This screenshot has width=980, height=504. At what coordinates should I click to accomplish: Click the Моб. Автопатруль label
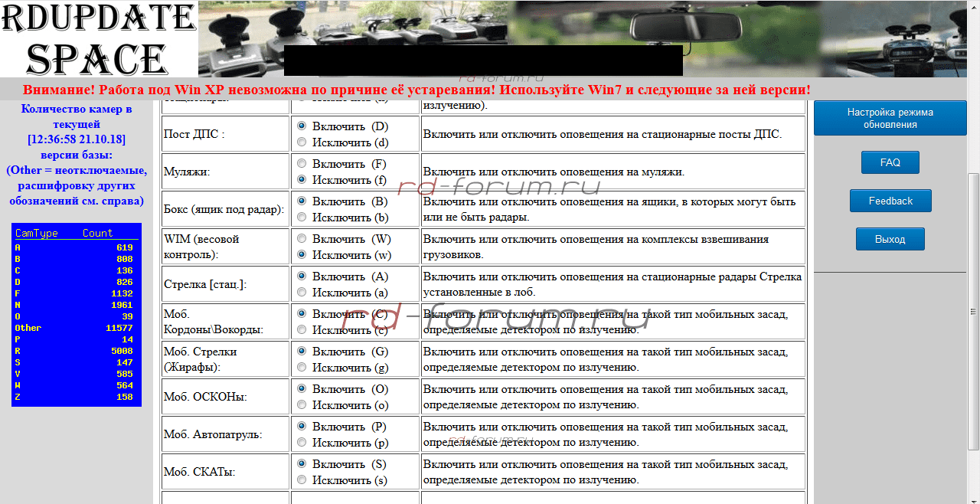point(213,434)
